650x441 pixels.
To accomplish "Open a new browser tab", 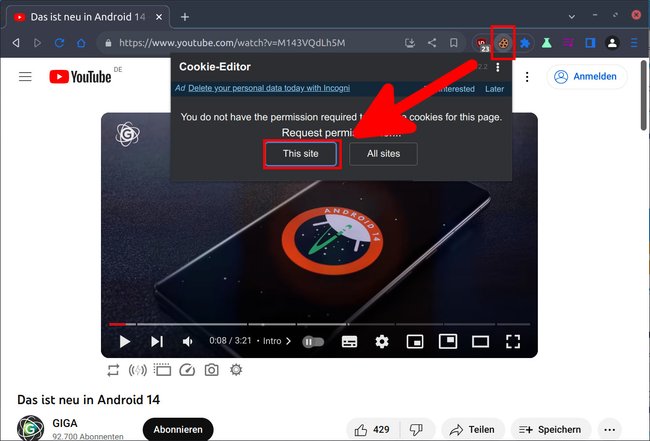I will point(185,17).
